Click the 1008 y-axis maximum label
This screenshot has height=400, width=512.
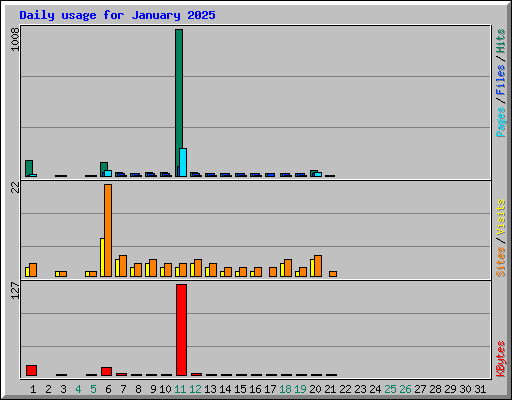click(x=15, y=39)
